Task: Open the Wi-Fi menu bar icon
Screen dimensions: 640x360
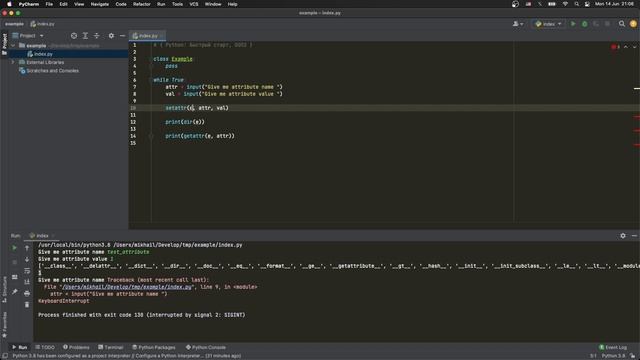Action: click(x=565, y=4)
